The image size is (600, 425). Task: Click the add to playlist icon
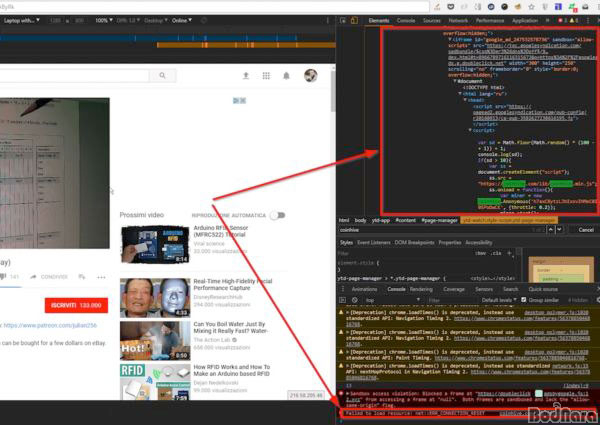tap(82, 277)
